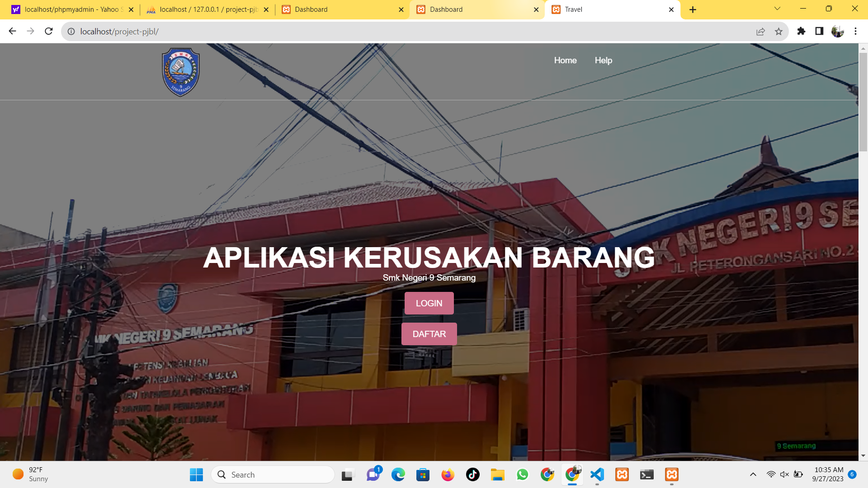Viewport: 868px width, 488px height.
Task: Open the Help navigation item
Action: point(603,60)
